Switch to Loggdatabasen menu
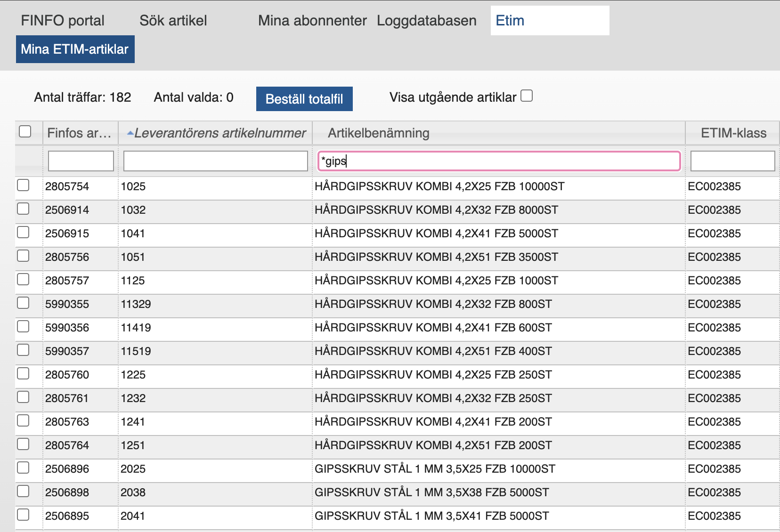The height and width of the screenshot is (532, 780). [x=426, y=21]
